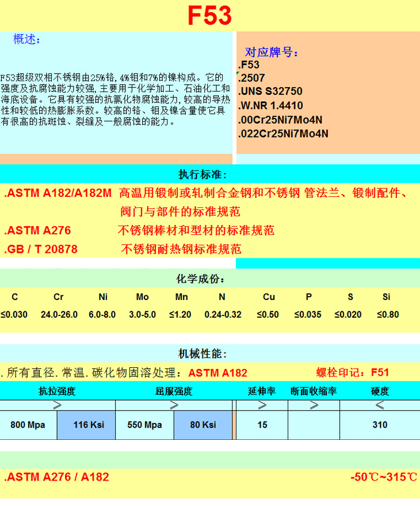
Task: Click the .GB / T 20878 standard
Action: (x=41, y=249)
